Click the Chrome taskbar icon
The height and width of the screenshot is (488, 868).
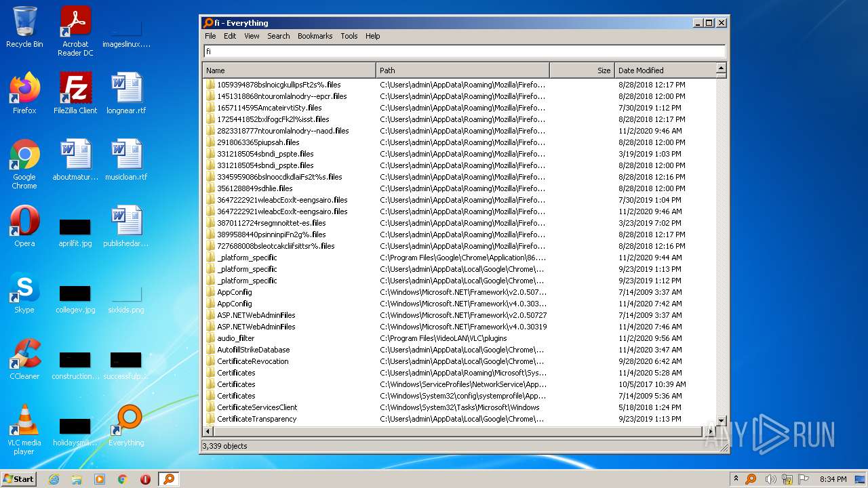click(x=123, y=479)
